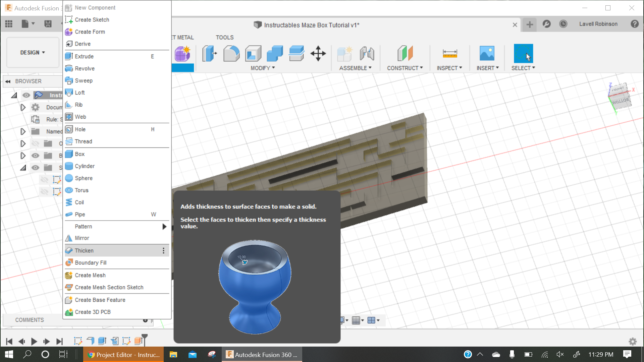Open timeline settings gear
This screenshot has height=362, width=644.
pyautogui.click(x=633, y=341)
